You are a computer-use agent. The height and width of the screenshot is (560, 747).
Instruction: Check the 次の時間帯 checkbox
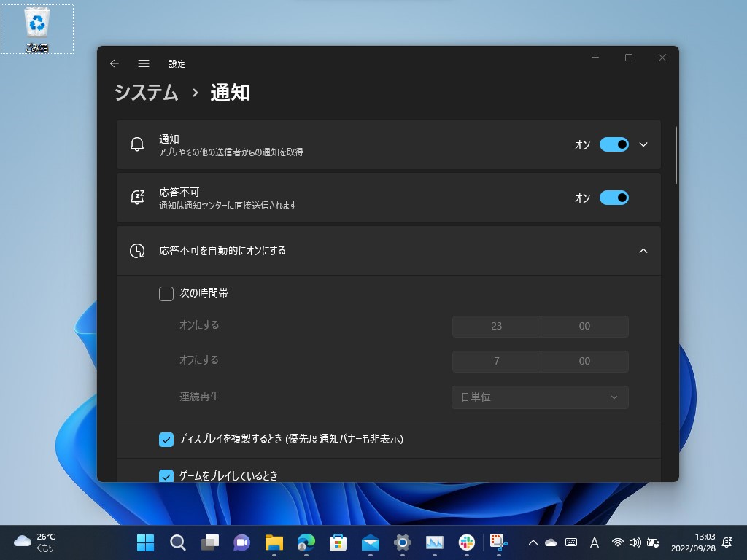166,293
